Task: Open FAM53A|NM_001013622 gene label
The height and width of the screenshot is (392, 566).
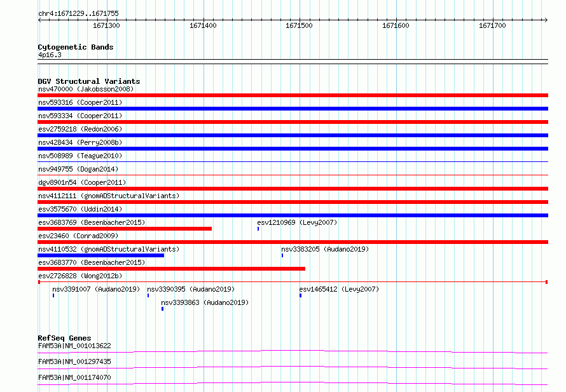Action: click(74, 346)
